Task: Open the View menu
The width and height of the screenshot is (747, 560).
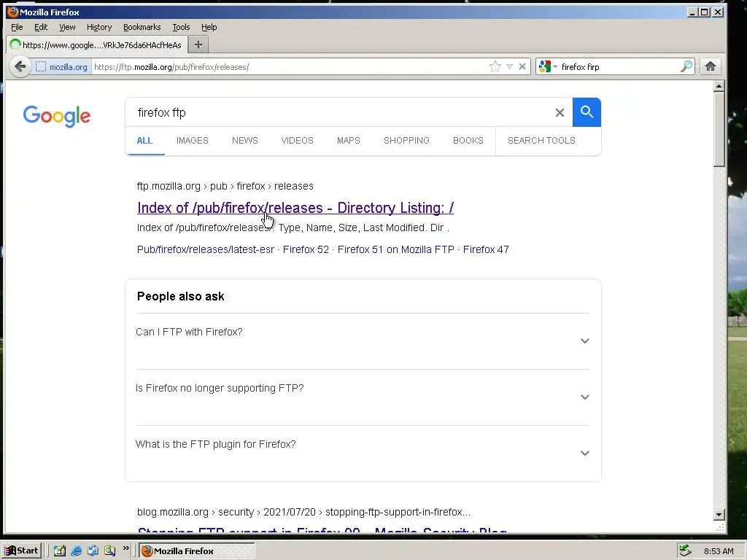Action: (67, 27)
